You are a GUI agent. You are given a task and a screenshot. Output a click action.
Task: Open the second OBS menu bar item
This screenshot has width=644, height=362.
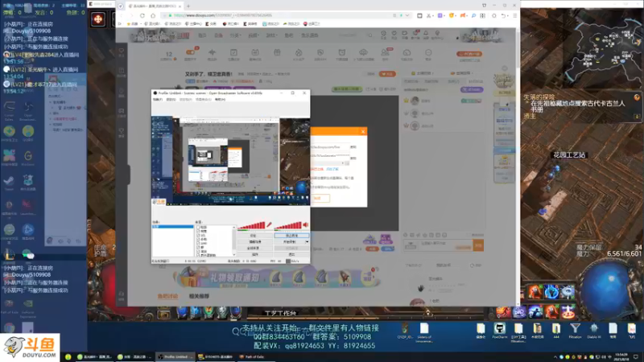tap(171, 100)
